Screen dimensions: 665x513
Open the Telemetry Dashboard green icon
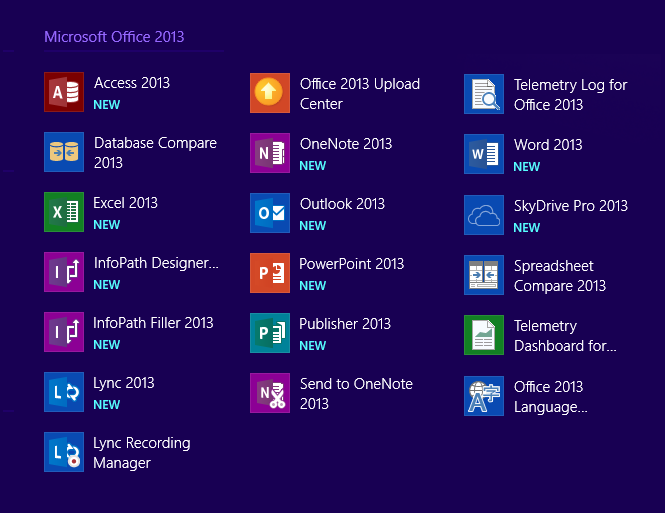(x=484, y=335)
